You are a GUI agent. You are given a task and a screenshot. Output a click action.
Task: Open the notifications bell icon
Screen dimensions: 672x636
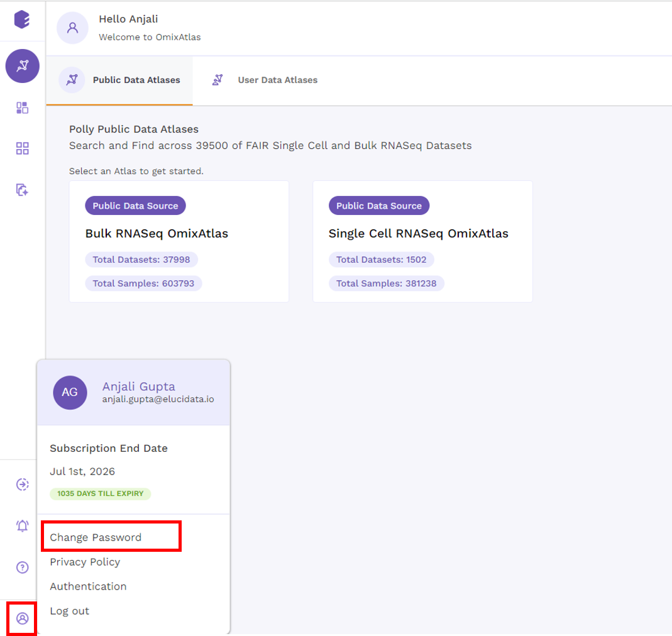coord(22,526)
